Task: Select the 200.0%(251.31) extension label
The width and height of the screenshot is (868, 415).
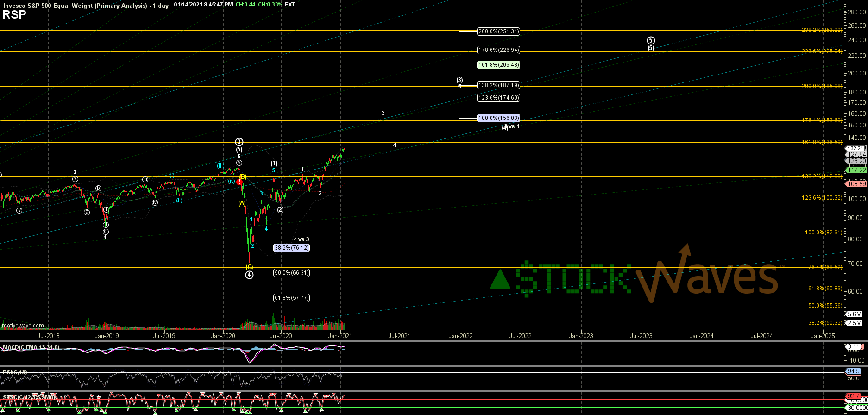Action: (x=498, y=31)
